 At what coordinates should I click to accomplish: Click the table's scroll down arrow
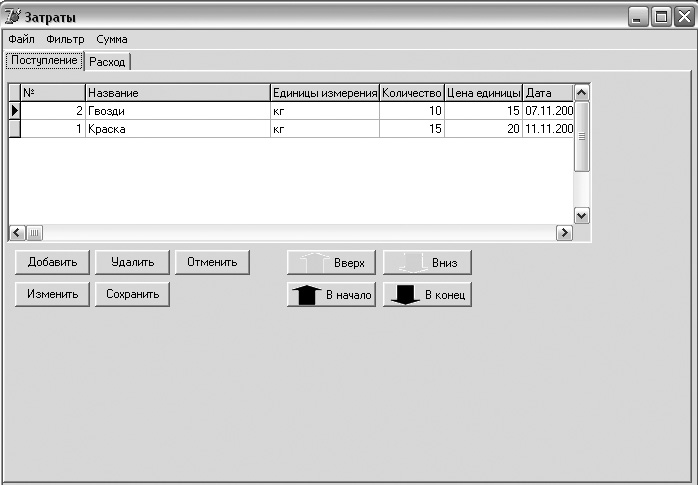[581, 216]
